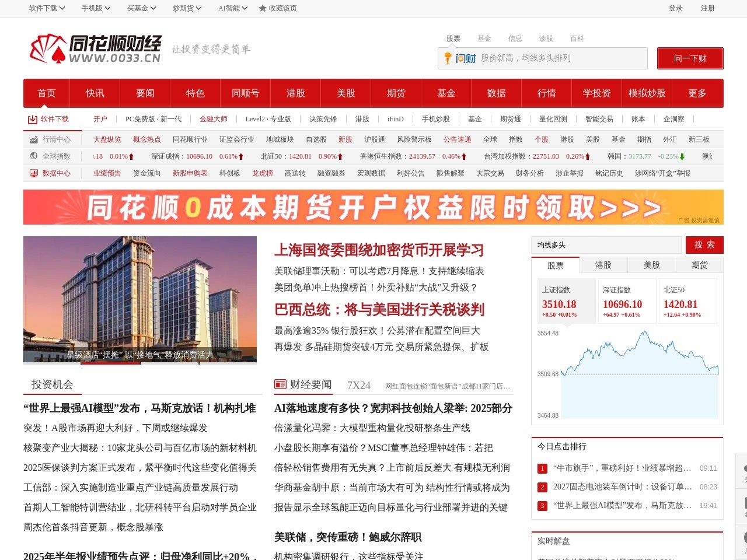The width and height of the screenshot is (747, 560).
Task: Click the hotel building news thumbnail
Action: point(140,295)
